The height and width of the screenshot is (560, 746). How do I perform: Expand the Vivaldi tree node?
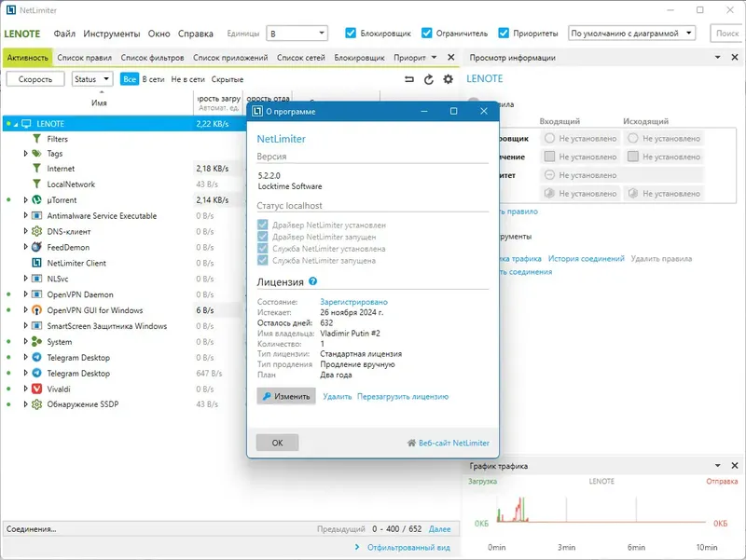pyautogui.click(x=26, y=389)
